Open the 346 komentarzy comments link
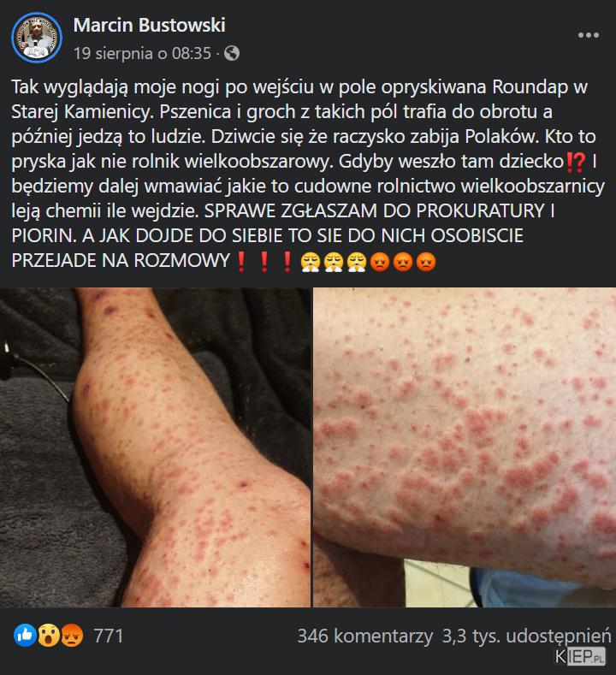The height and width of the screenshot is (675, 616). 365,636
